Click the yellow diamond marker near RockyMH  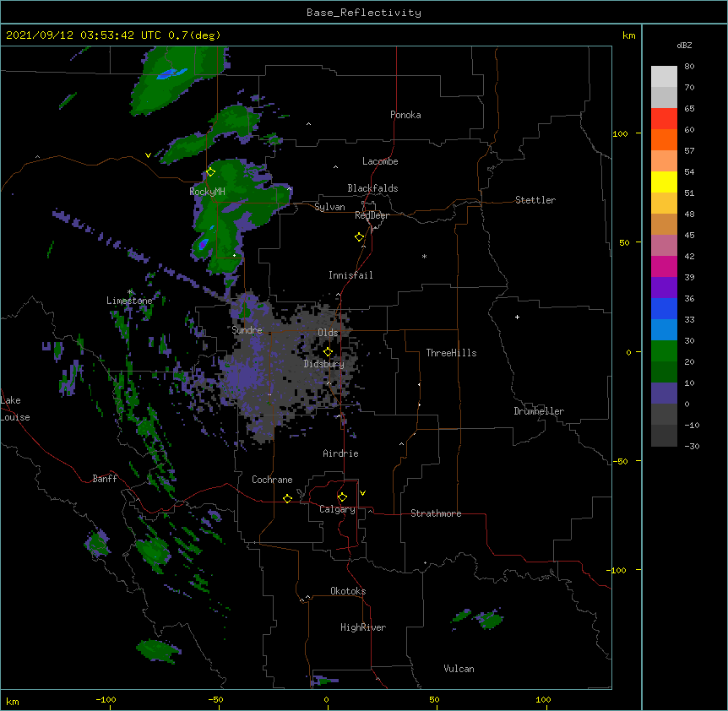(211, 172)
